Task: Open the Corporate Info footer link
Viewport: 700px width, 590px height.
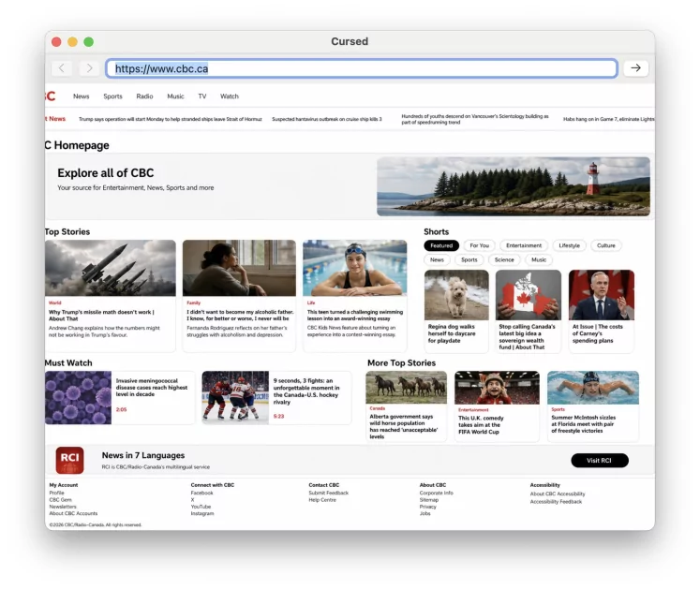Action: (436, 493)
